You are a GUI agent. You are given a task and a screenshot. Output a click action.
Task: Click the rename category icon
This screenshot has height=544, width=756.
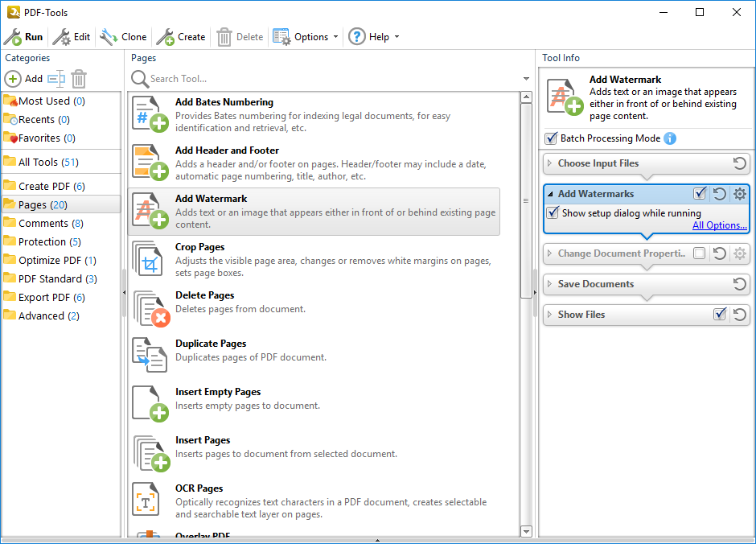coord(55,79)
